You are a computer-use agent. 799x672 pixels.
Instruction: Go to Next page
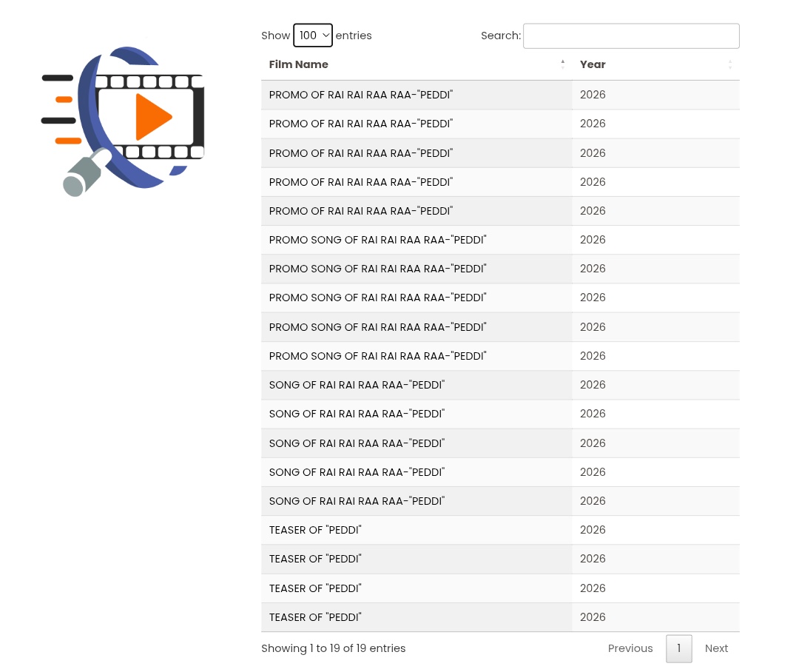[x=716, y=648]
